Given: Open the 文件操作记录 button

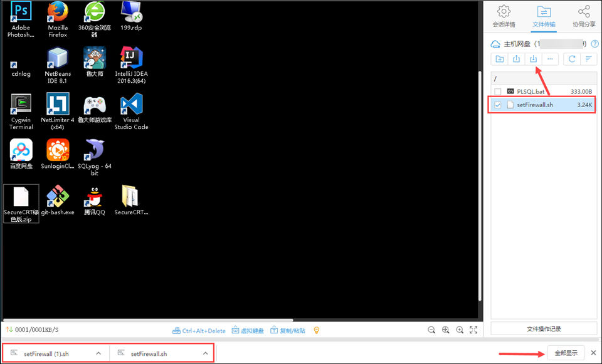Looking at the screenshot, I should (x=544, y=329).
